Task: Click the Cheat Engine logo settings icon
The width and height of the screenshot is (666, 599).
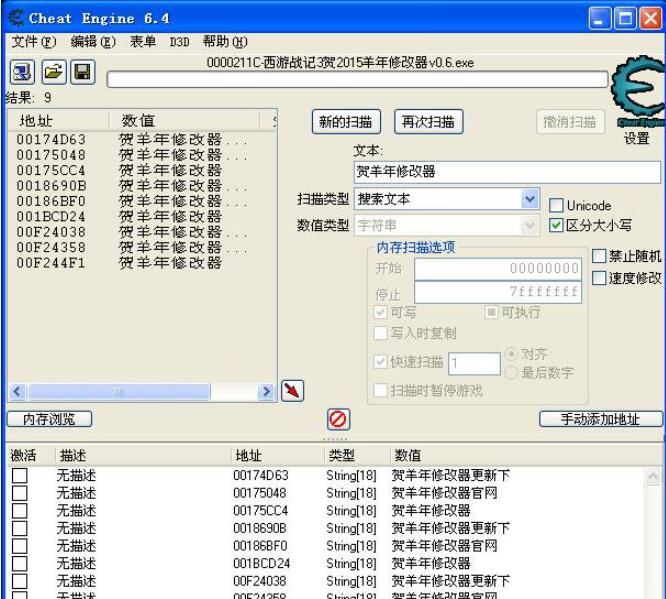Action: pos(638,91)
